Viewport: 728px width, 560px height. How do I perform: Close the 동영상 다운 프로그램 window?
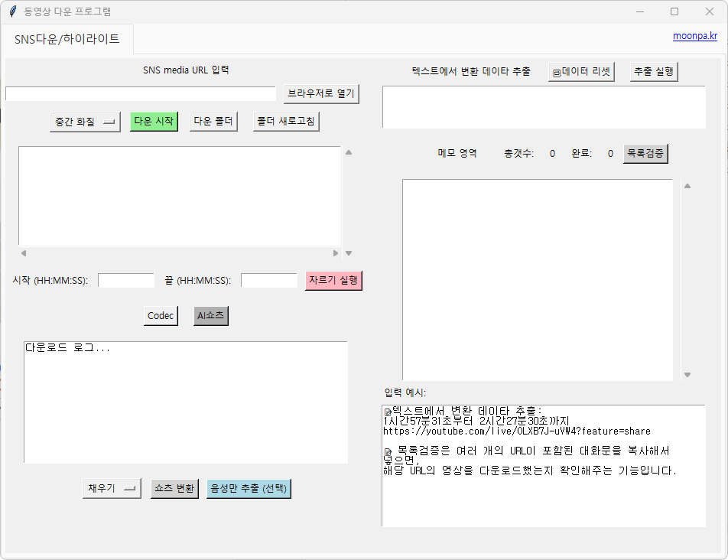point(710,11)
